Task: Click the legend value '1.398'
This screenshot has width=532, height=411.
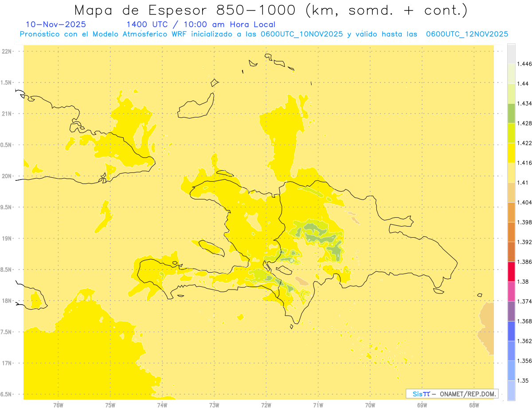Action: [524, 222]
